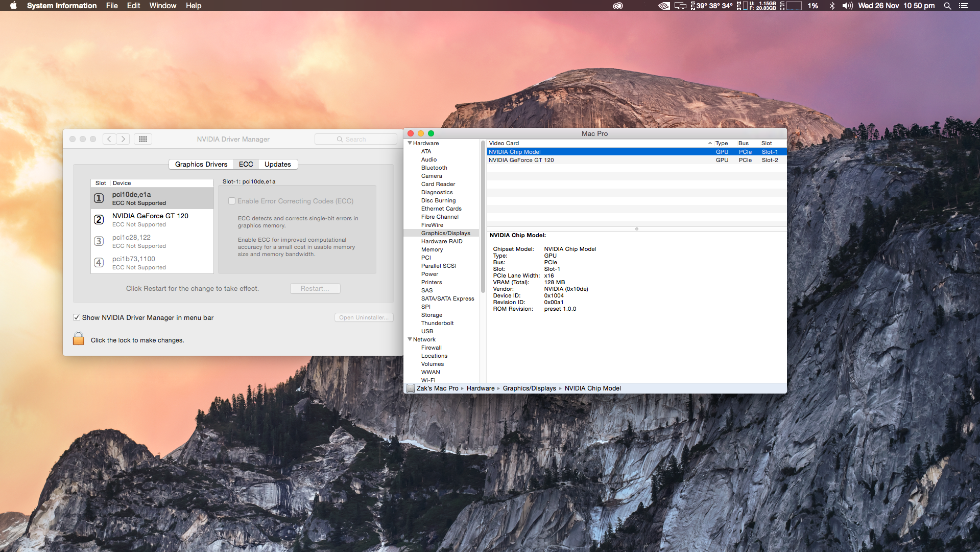Click the split pane divider handle
Image resolution: width=980 pixels, height=552 pixels.
click(x=637, y=229)
